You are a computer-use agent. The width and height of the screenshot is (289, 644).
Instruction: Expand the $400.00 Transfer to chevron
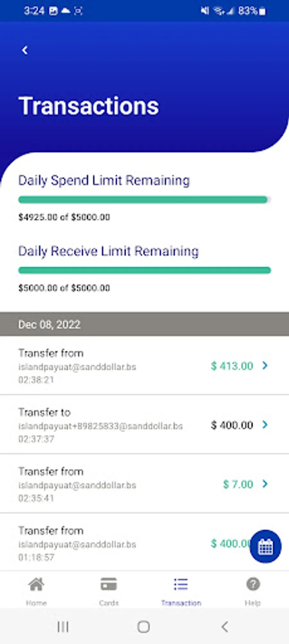click(265, 425)
